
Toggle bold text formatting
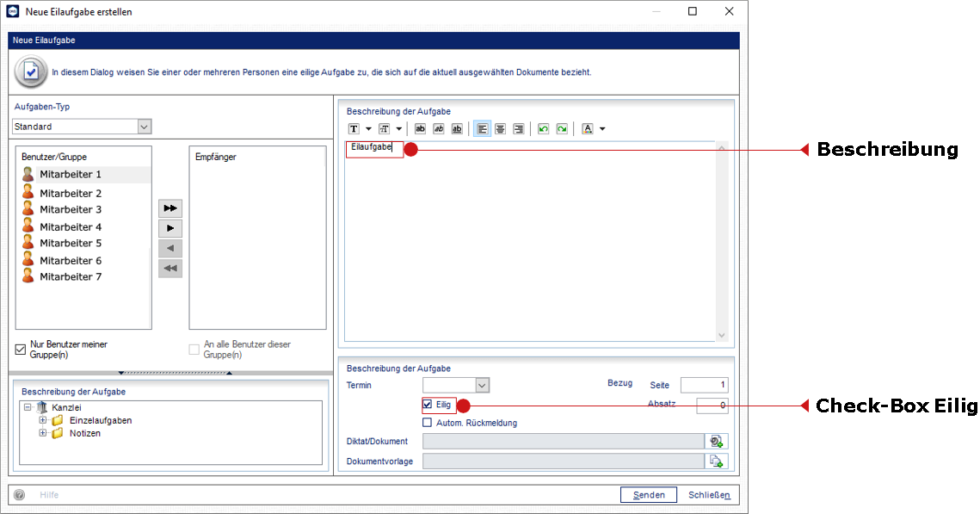pos(420,129)
